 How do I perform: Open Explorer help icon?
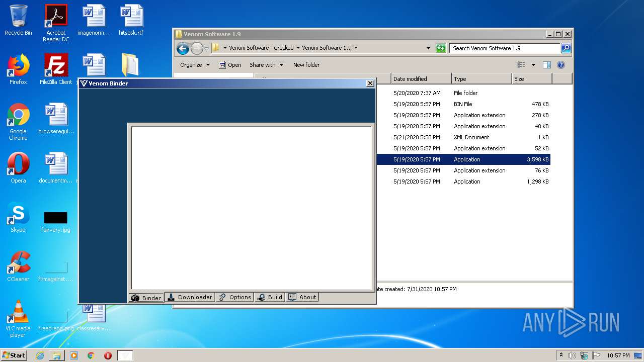pyautogui.click(x=561, y=65)
